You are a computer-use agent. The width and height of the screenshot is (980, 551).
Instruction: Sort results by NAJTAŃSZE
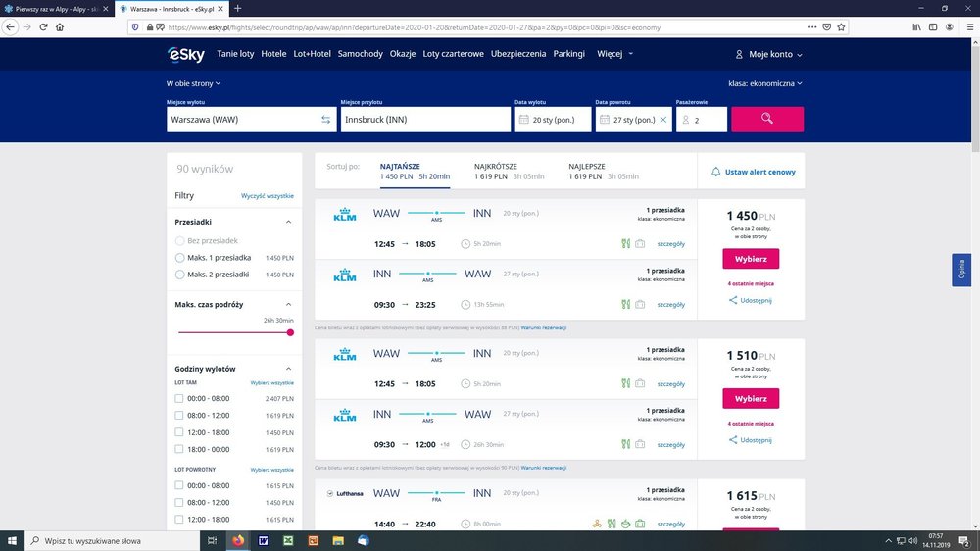pyautogui.click(x=415, y=172)
